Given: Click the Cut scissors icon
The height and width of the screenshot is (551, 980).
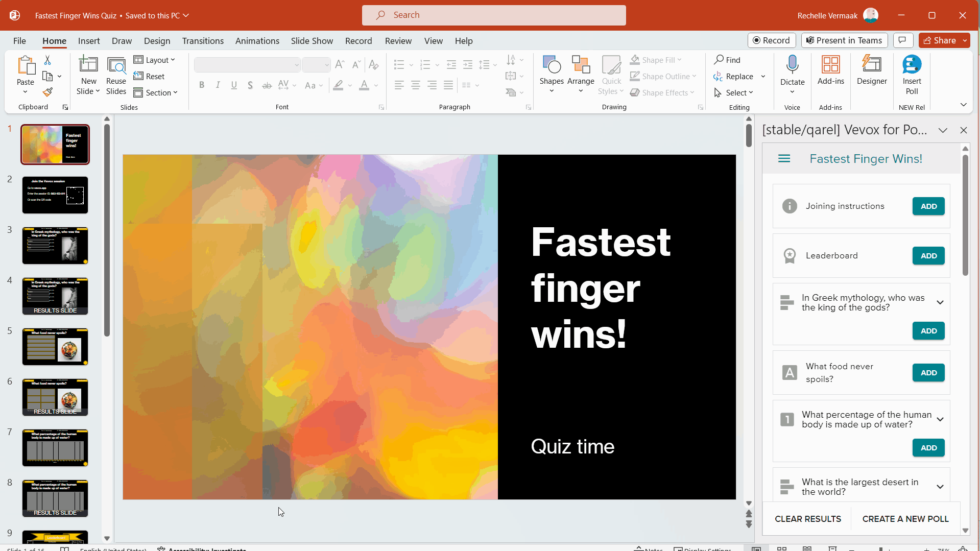Looking at the screenshot, I should [47, 60].
